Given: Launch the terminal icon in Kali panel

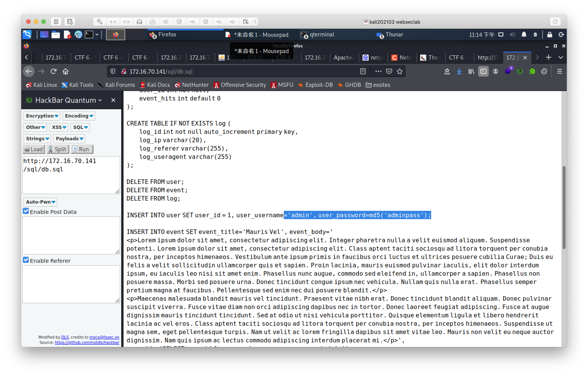Looking at the screenshot, I should pyautogui.click(x=89, y=35).
